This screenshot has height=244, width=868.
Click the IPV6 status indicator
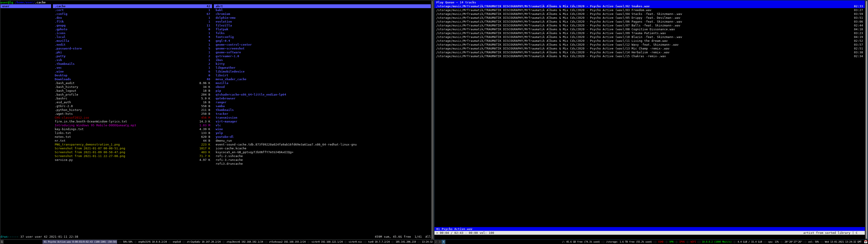pyautogui.click(x=682, y=242)
